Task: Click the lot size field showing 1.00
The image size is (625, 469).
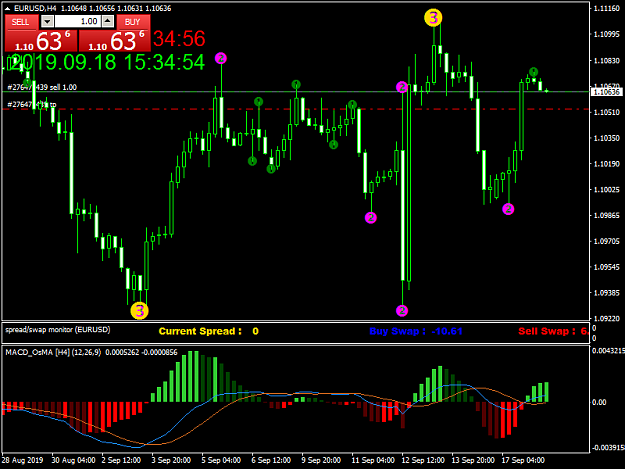Action: [x=78, y=22]
